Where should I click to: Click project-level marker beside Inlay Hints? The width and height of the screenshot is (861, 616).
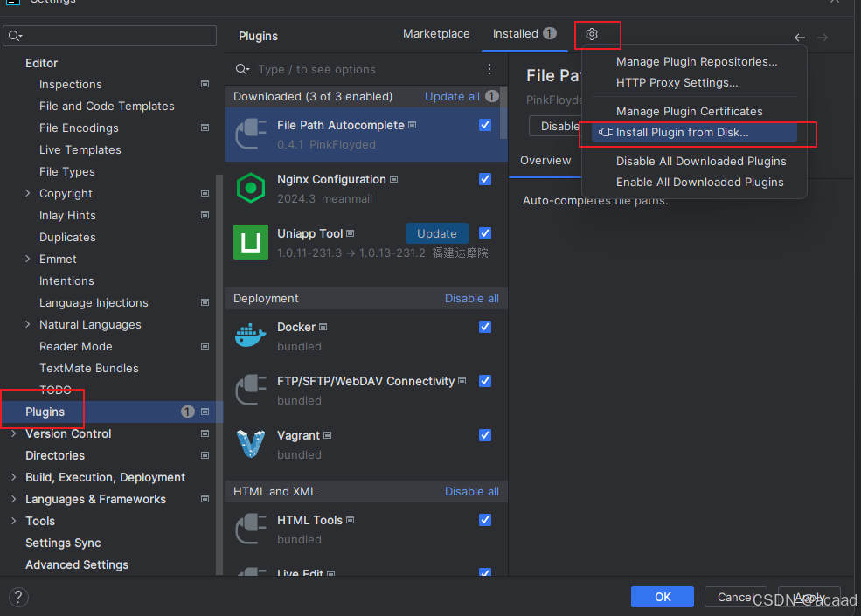[205, 215]
